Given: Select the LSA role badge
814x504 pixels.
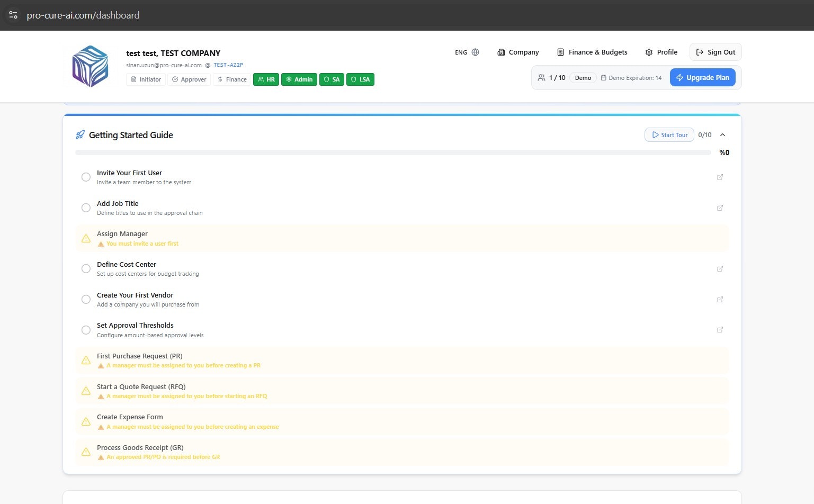Looking at the screenshot, I should click(360, 79).
